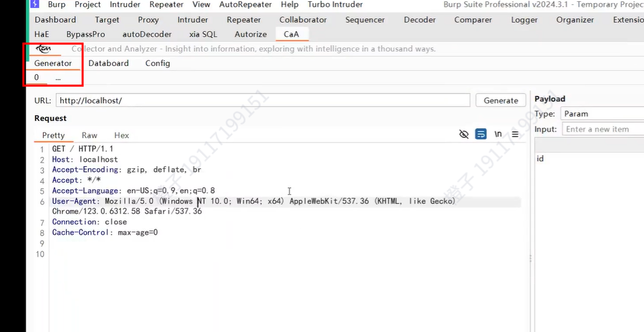Toggle the \n show newlines icon

point(498,134)
